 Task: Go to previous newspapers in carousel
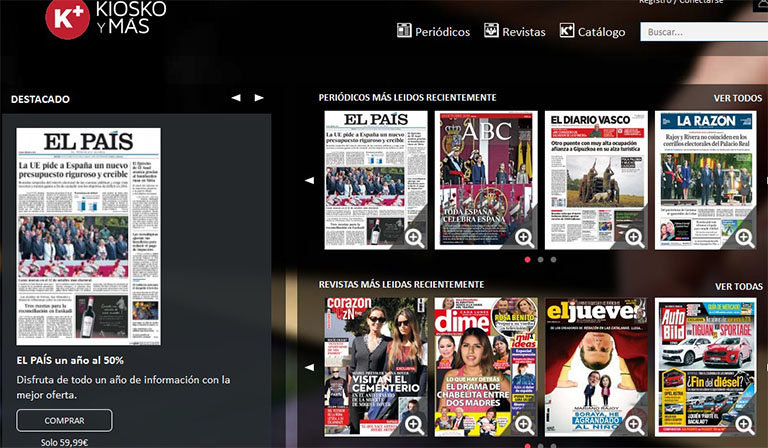310,181
